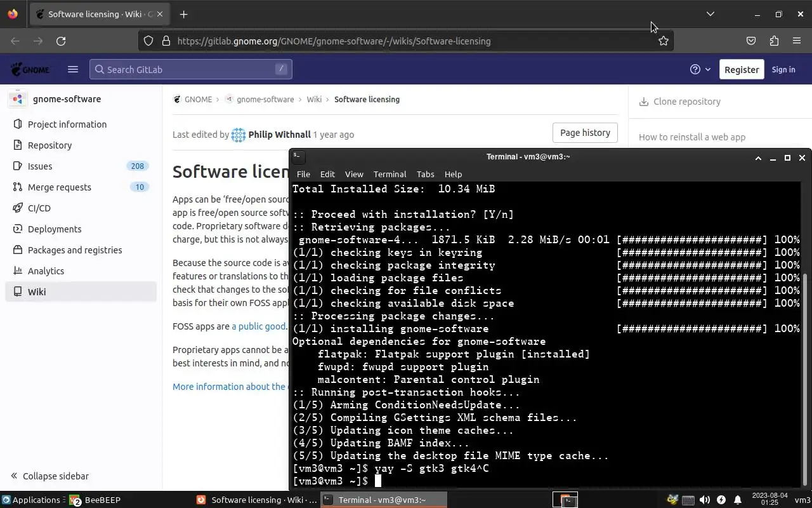Open the Terminal menu in terminal menubar

click(390, 174)
